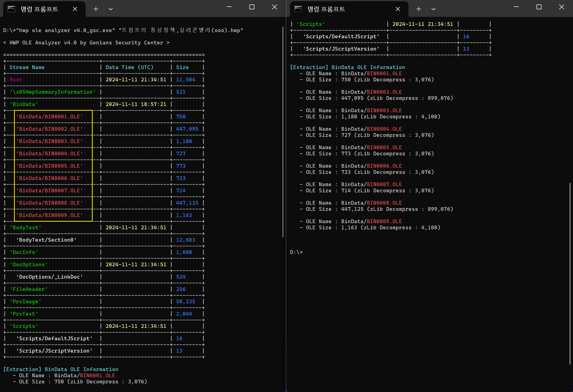Minimize the right terminal window
The width and height of the screenshot is (573, 392).
[x=516, y=7]
